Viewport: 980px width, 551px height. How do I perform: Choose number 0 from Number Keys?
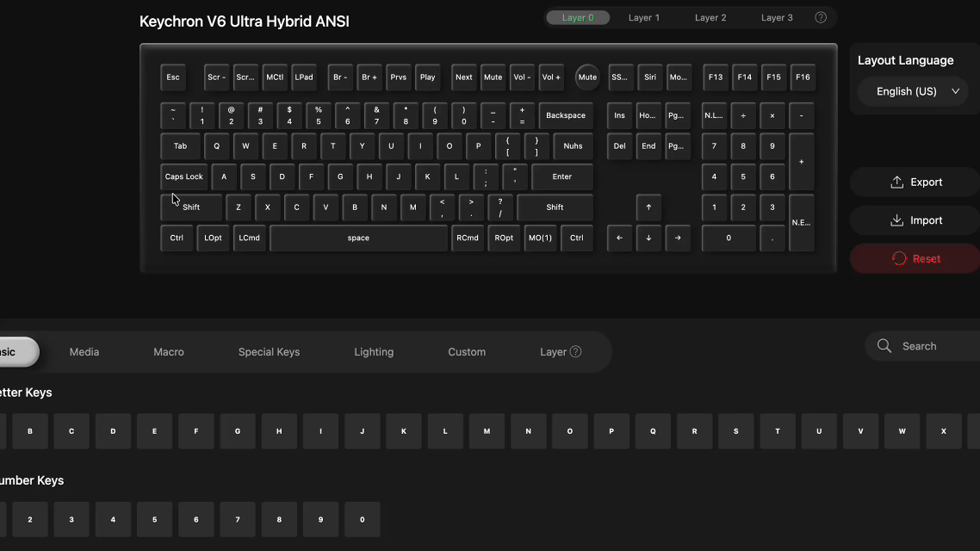point(363,519)
